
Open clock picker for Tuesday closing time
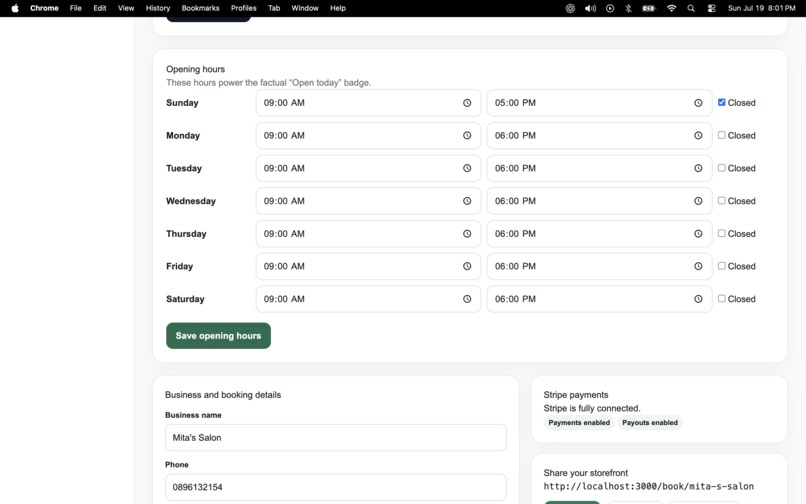pos(698,168)
